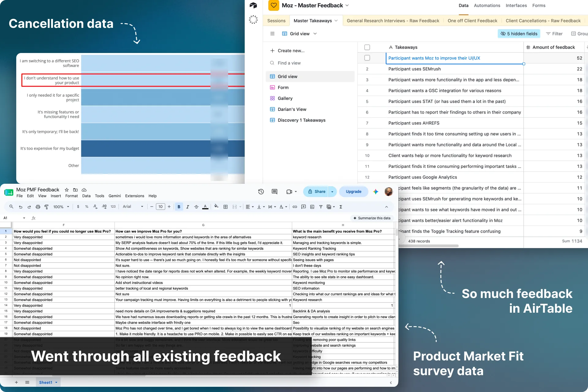588x392 pixels.
Task: Format as percent
Action: pos(87,207)
